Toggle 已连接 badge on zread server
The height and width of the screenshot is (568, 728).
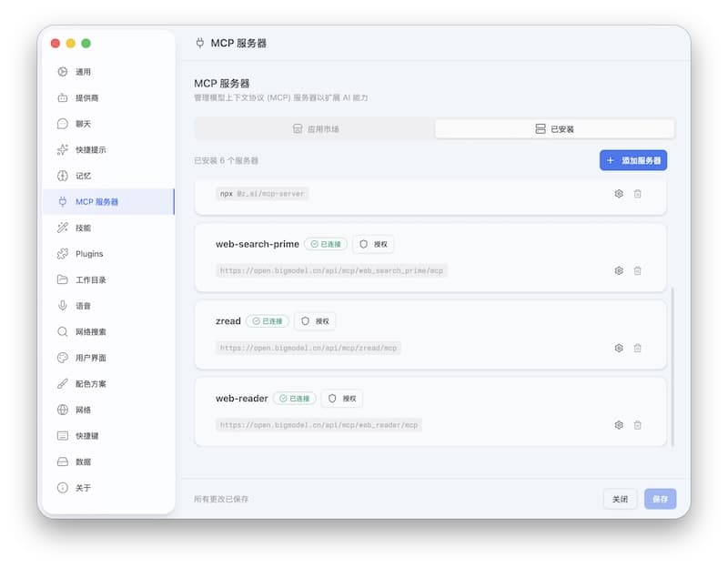pyautogui.click(x=268, y=321)
